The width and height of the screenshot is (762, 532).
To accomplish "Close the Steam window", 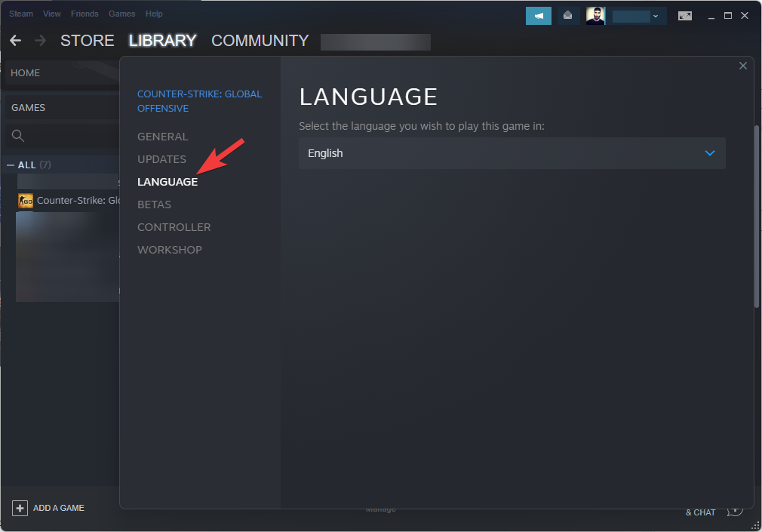I will [745, 16].
